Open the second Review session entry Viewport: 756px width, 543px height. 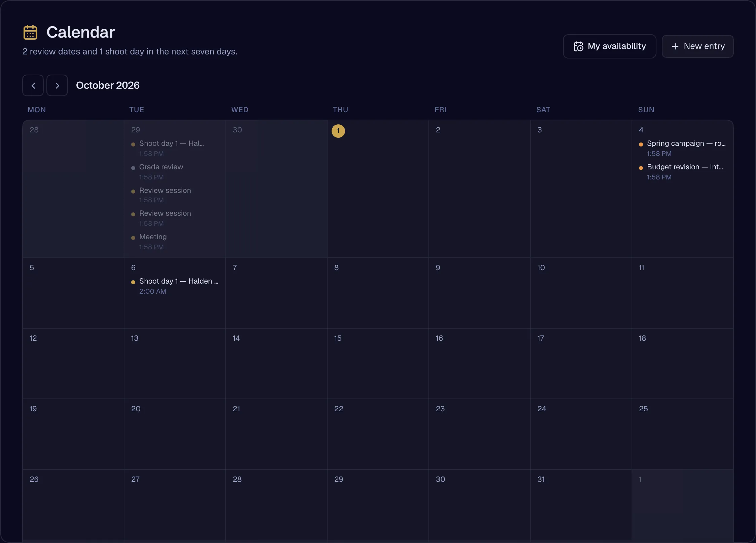[175, 218]
